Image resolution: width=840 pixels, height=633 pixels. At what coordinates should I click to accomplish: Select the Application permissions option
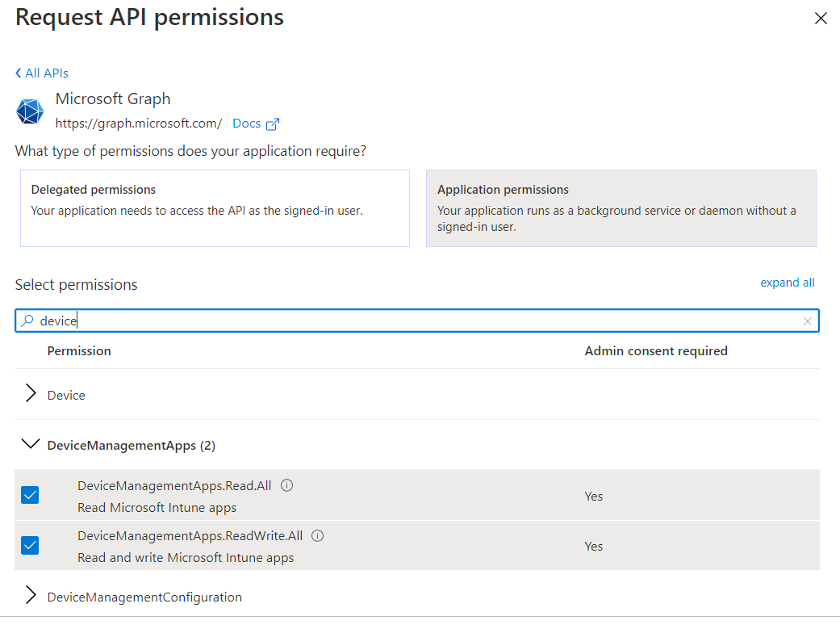[621, 208]
